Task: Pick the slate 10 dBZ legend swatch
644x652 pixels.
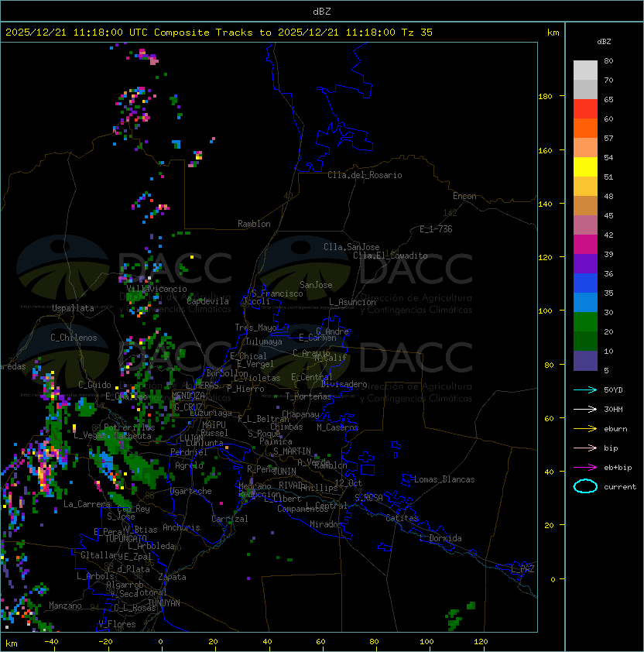Action: coord(585,361)
